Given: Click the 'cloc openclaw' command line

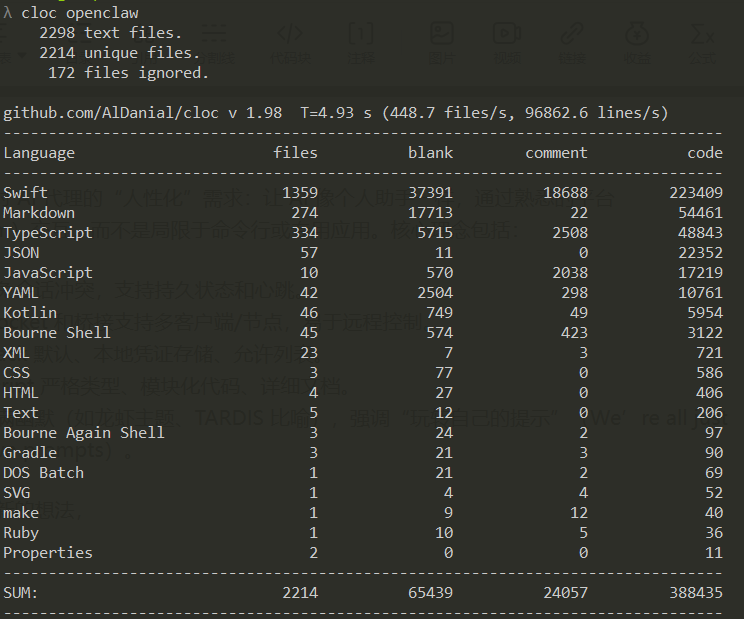Looking at the screenshot, I should [x=80, y=13].
